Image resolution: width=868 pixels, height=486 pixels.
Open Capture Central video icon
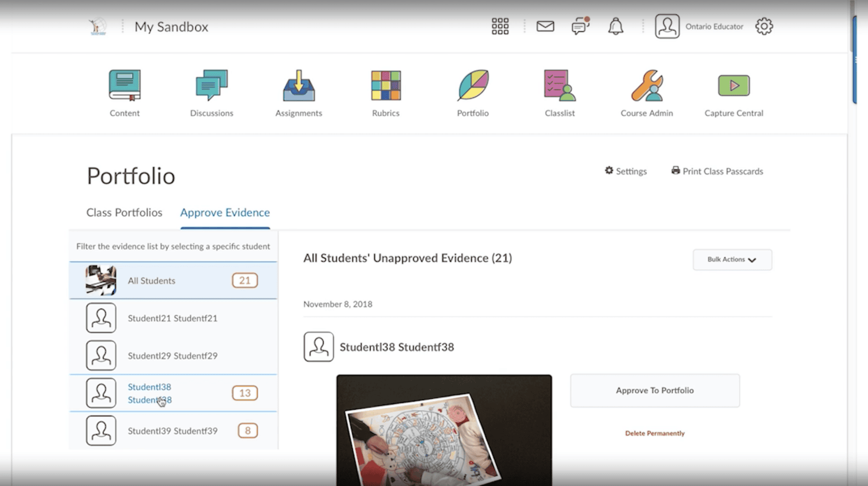tap(734, 85)
